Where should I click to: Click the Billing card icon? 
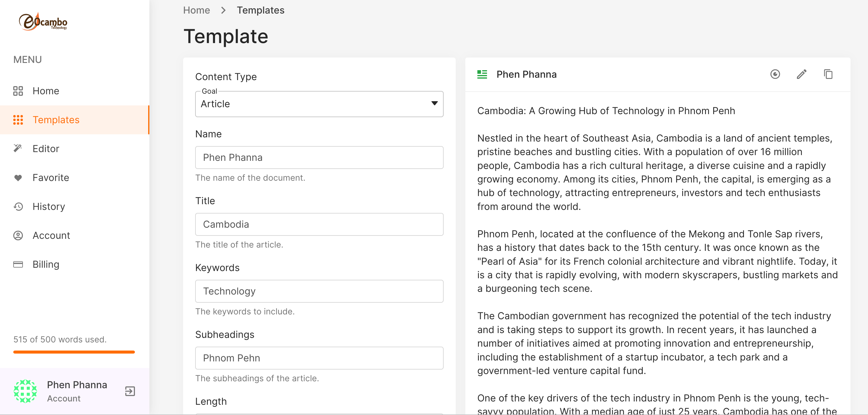coord(18,264)
